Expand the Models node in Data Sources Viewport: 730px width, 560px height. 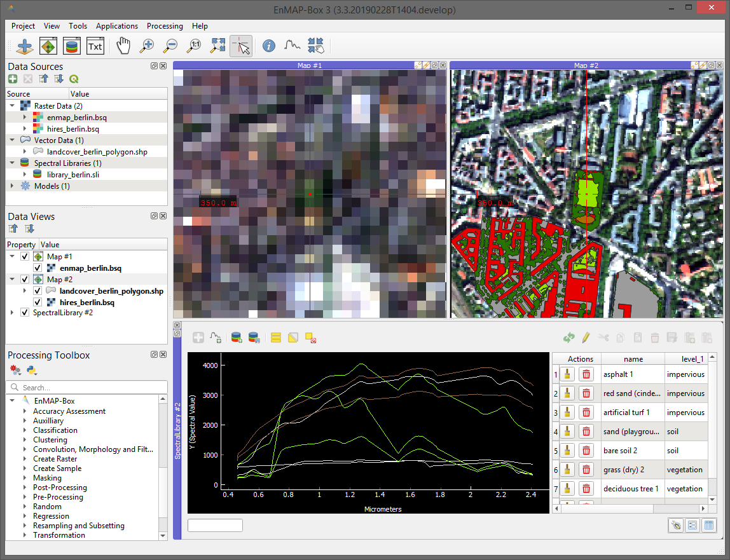13,186
